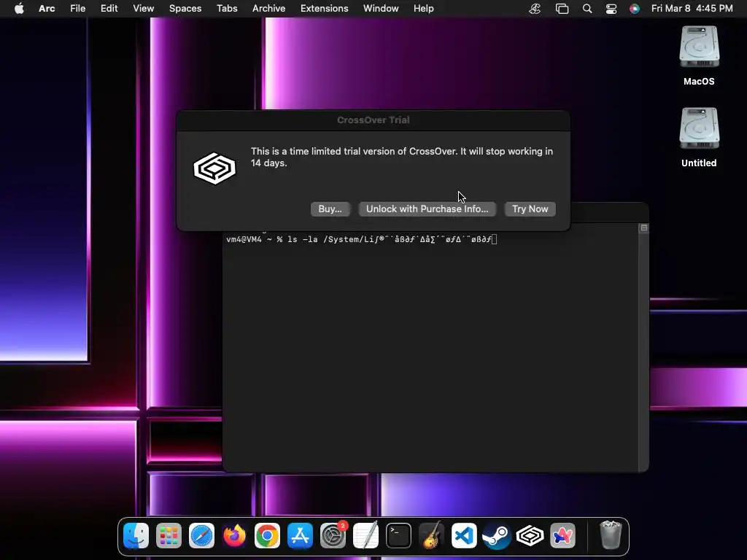Launch Steam from the dock

click(497, 536)
